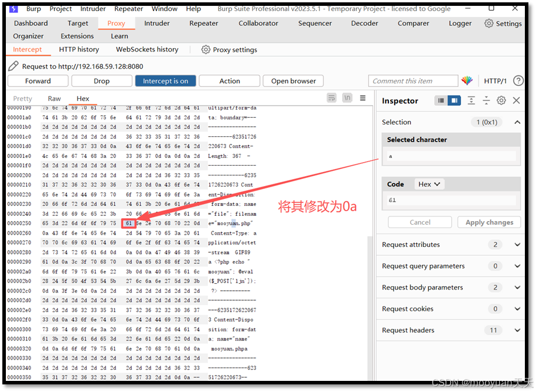Open the Project menu
536x392 pixels.
[60, 9]
